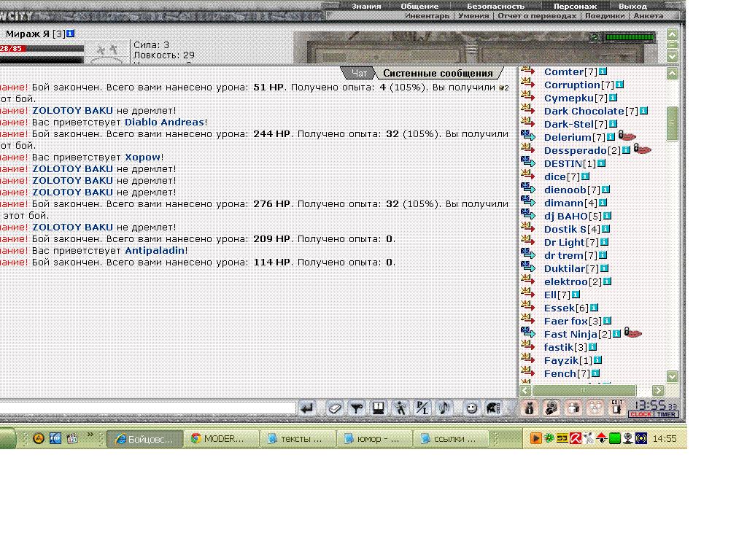Image resolution: width=747 pixels, height=560 pixels.
Task: Click the info icon beside Fench
Action: pyautogui.click(x=595, y=373)
